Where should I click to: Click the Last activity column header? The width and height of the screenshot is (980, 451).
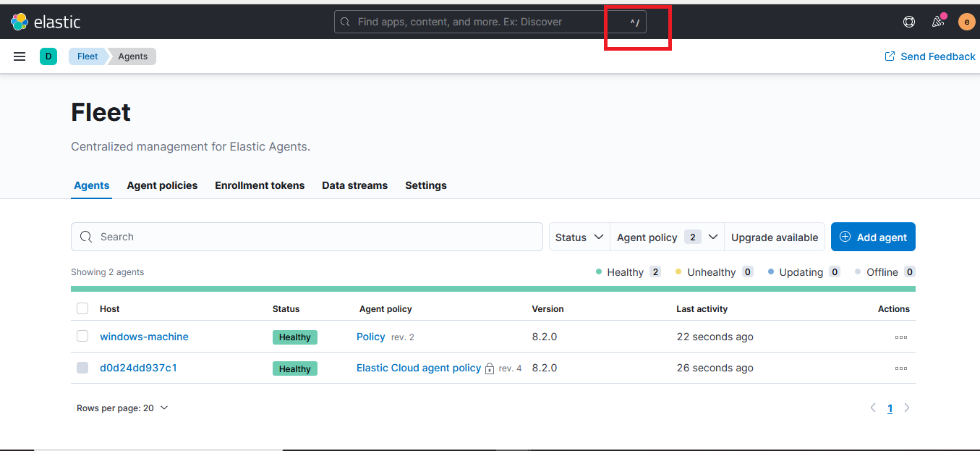[702, 308]
